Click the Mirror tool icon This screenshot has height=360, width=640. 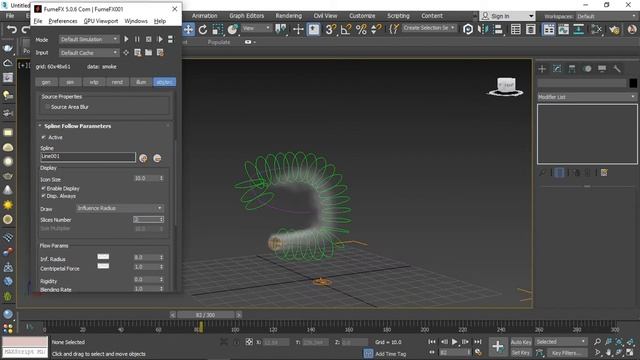[x=483, y=29]
